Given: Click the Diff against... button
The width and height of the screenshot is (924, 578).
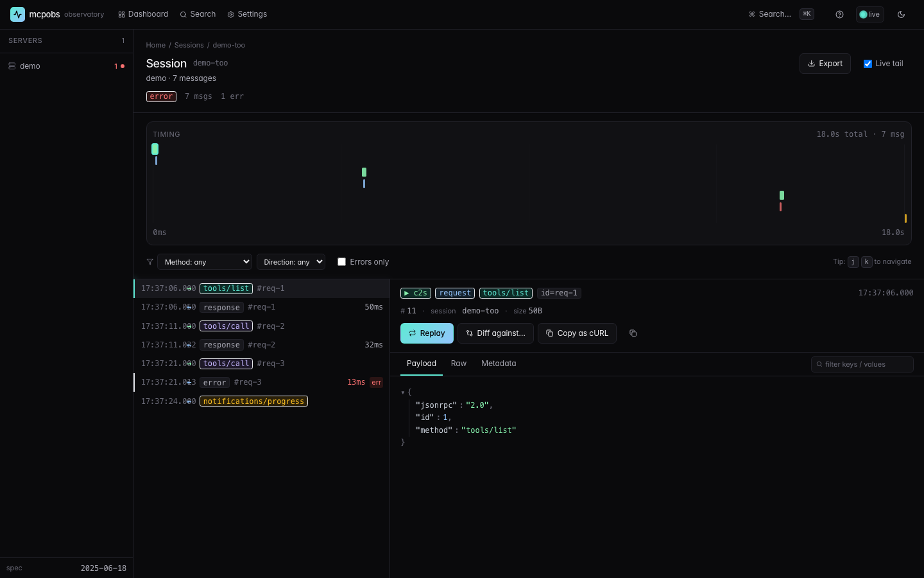Looking at the screenshot, I should tap(495, 333).
